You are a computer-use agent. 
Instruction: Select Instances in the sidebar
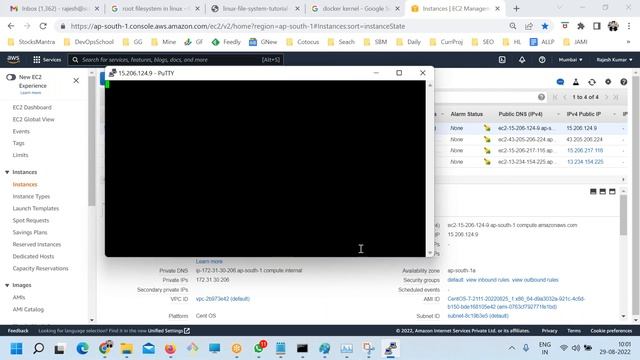(x=24, y=184)
